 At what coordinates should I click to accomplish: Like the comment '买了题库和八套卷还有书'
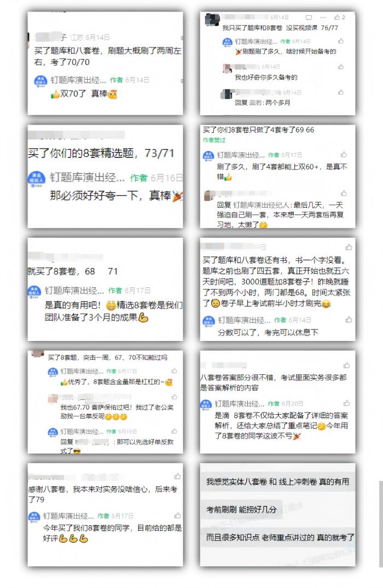(349, 247)
